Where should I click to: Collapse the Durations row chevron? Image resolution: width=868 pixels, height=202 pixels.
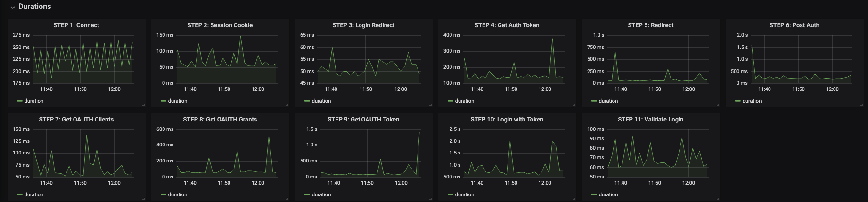[13, 8]
